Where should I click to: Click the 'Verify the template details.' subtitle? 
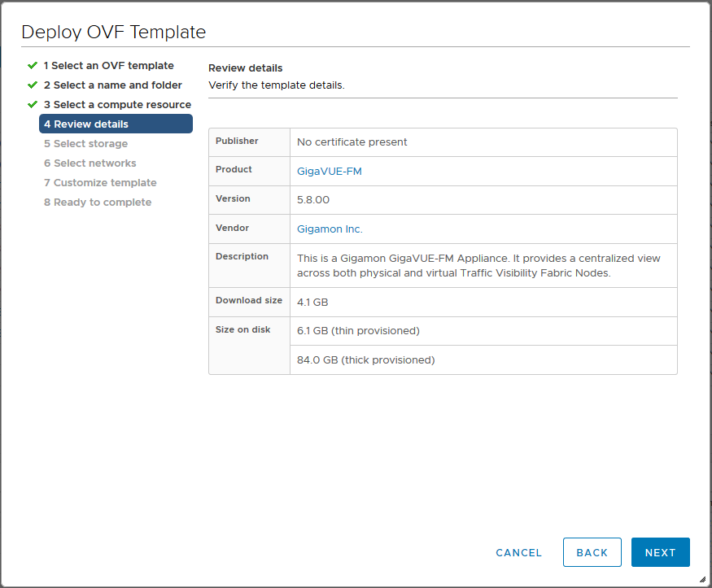click(x=277, y=85)
